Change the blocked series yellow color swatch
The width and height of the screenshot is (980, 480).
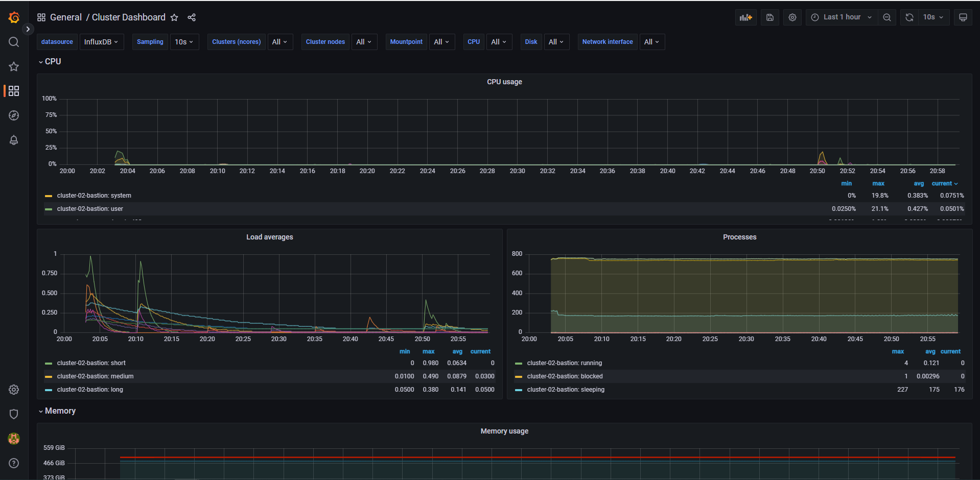(519, 376)
